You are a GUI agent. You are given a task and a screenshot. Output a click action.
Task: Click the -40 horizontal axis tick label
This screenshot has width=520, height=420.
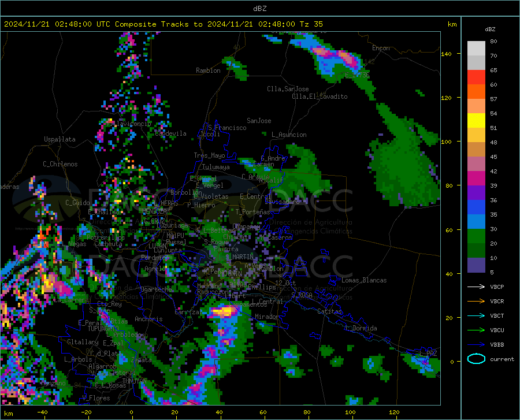(42, 412)
